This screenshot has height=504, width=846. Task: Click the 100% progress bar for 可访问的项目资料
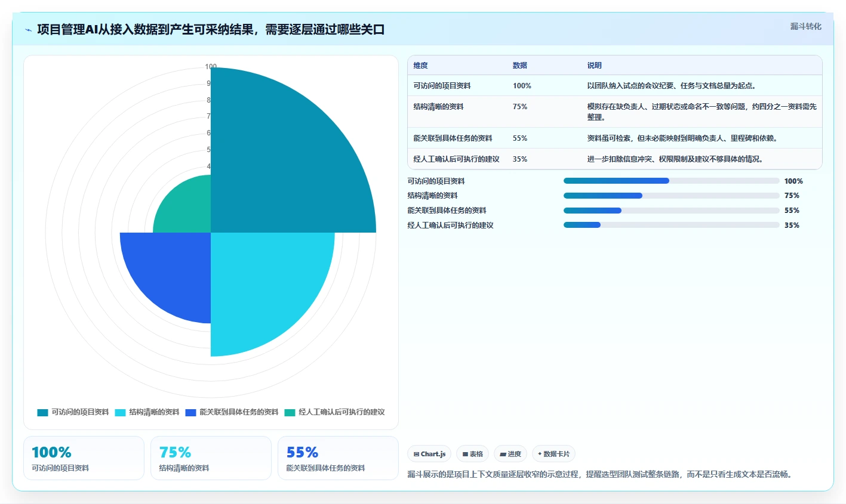672,181
